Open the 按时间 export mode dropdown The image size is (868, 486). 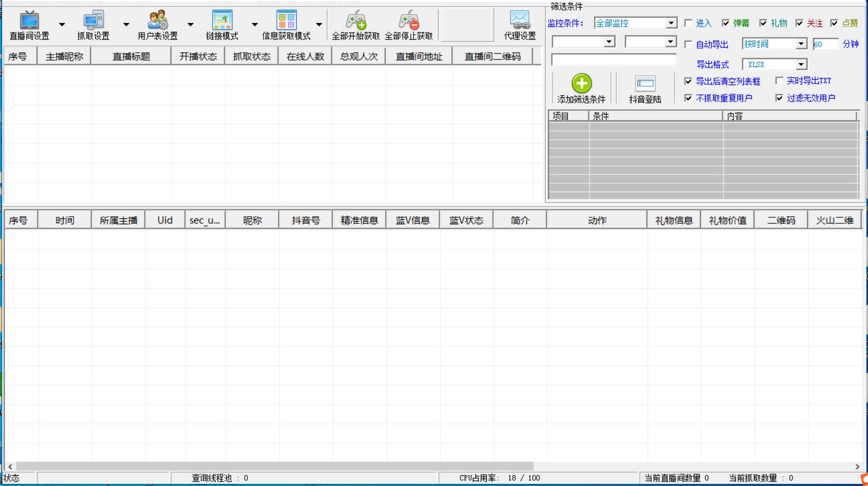774,44
